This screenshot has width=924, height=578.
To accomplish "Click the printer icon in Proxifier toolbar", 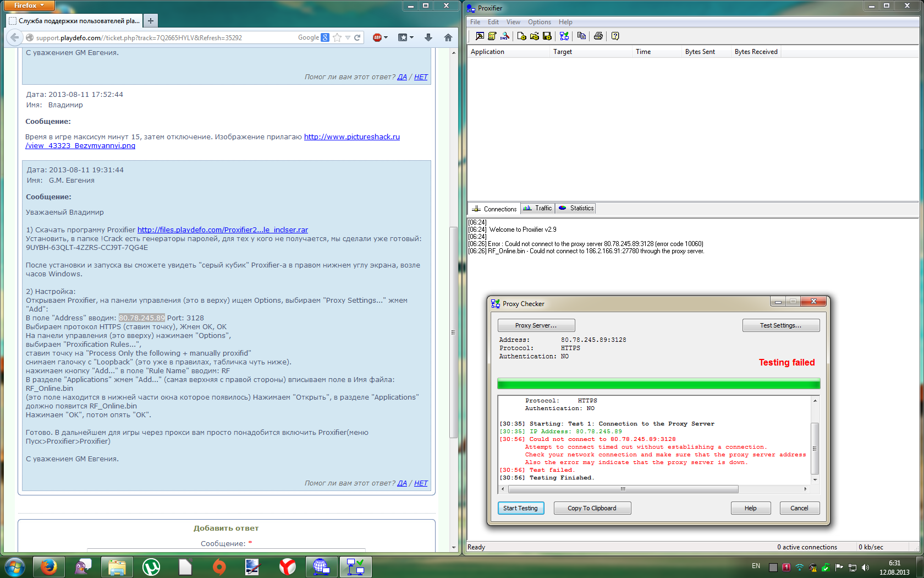I will tap(598, 36).
